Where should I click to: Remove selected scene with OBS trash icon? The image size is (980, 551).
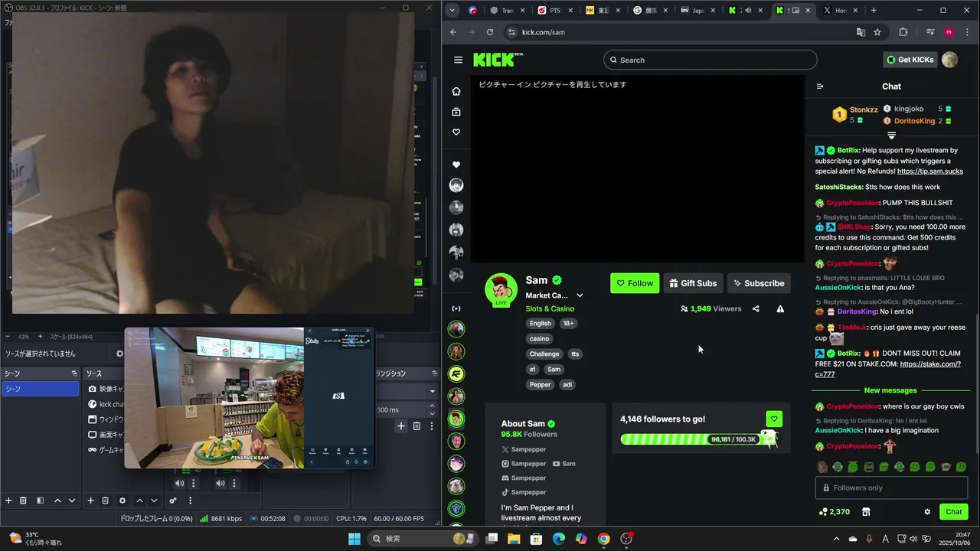23,500
